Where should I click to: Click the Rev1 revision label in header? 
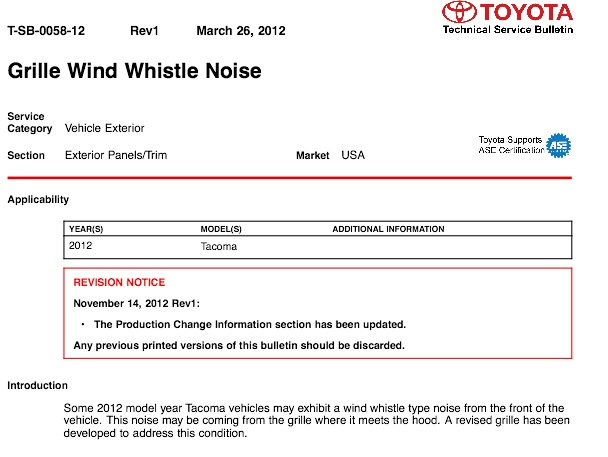coord(144,31)
